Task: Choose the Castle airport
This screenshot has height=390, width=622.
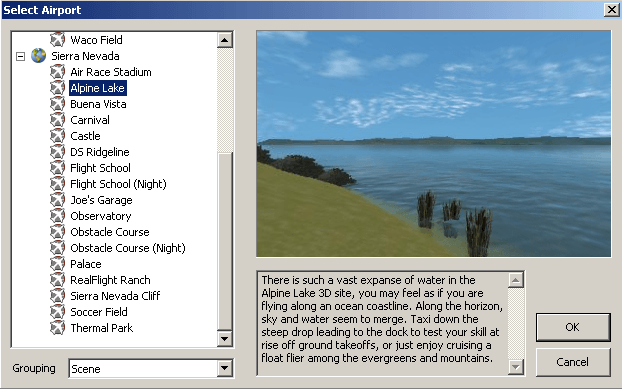Action: (85, 136)
